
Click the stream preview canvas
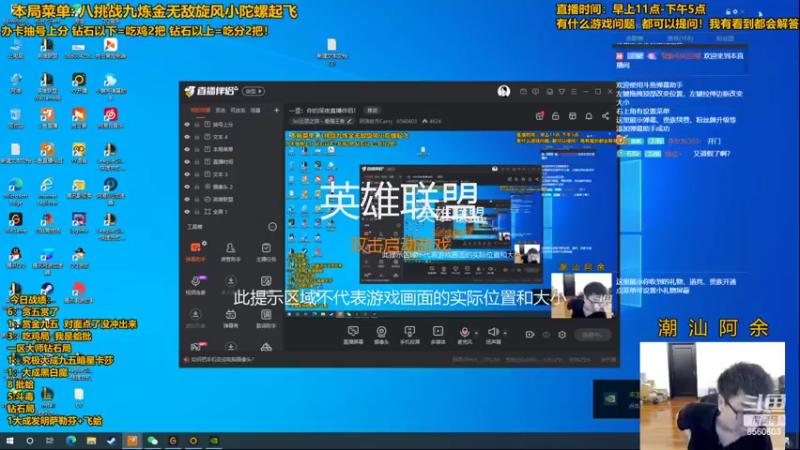[451, 224]
